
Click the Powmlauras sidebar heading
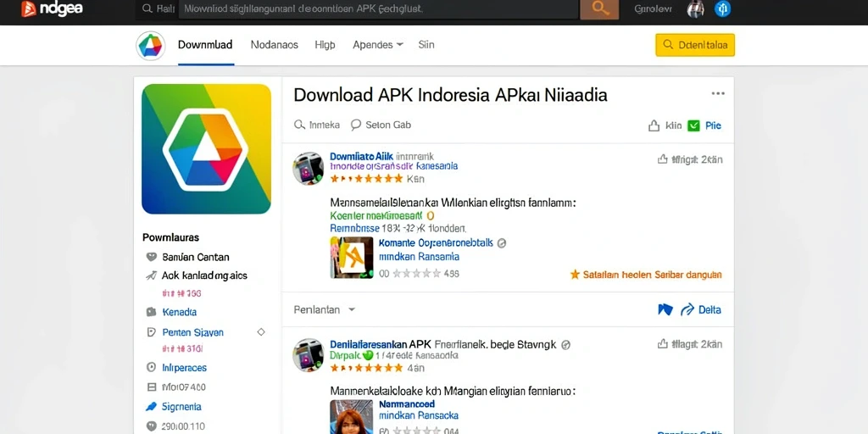[x=171, y=237]
